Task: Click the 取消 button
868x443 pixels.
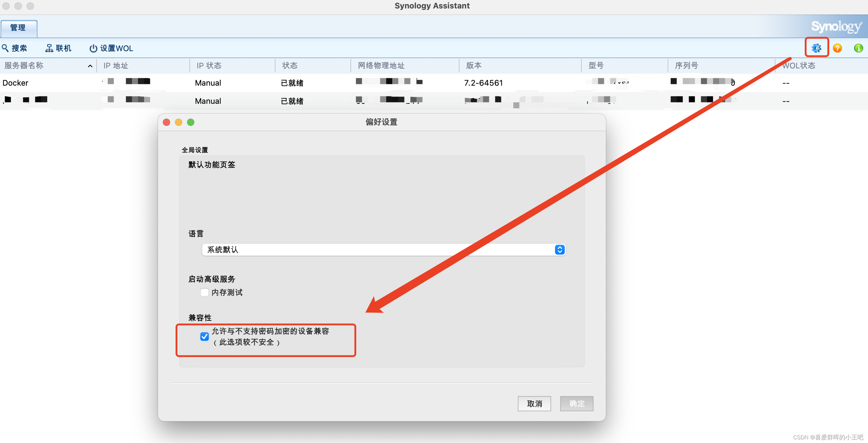Action: pyautogui.click(x=534, y=404)
